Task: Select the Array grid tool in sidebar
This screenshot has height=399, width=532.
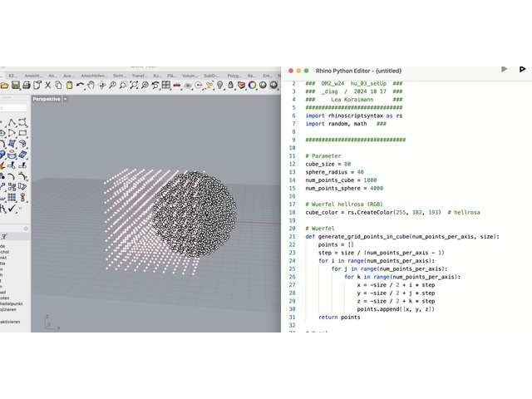Action: coord(12,198)
